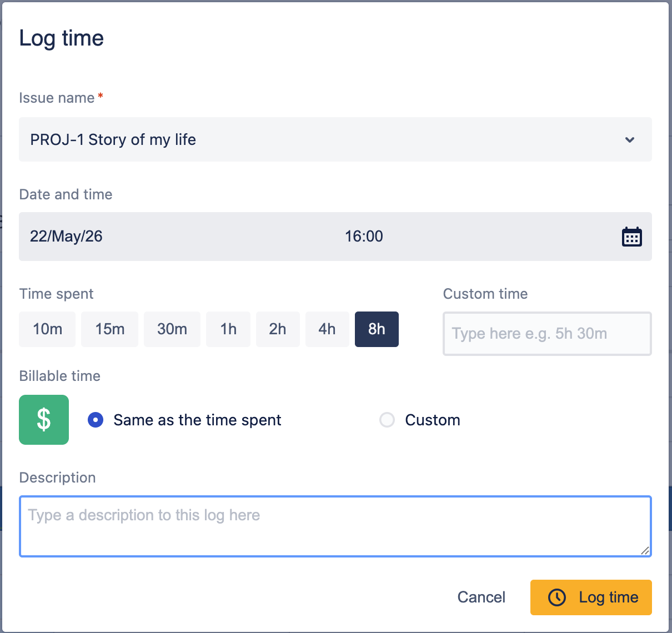This screenshot has width=672, height=633.
Task: Select 15m time spent
Action: 109,329
